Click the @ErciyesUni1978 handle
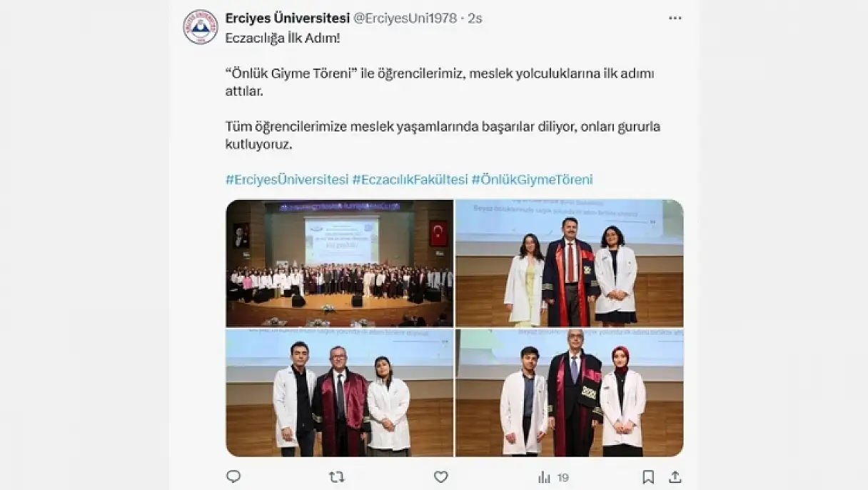868x490 pixels. (405, 18)
